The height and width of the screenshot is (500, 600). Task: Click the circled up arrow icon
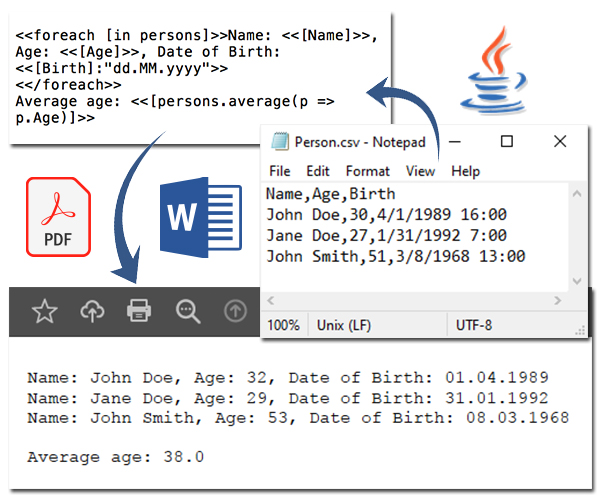pos(235,312)
